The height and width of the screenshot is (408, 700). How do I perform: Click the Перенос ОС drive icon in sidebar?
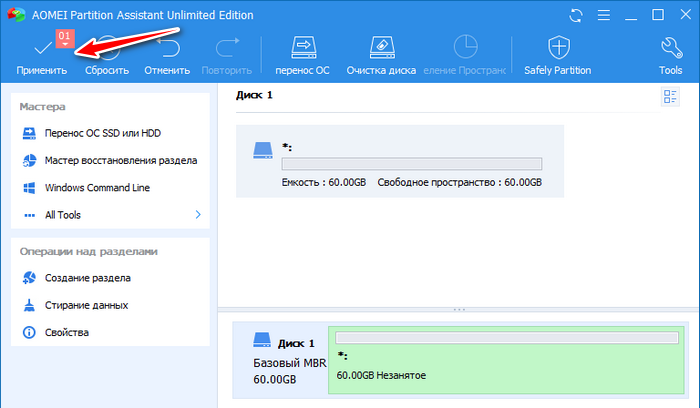point(29,133)
